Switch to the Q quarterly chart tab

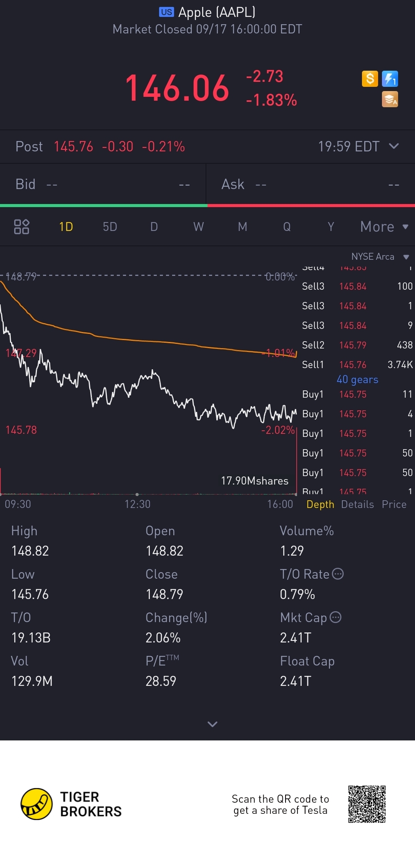287,227
